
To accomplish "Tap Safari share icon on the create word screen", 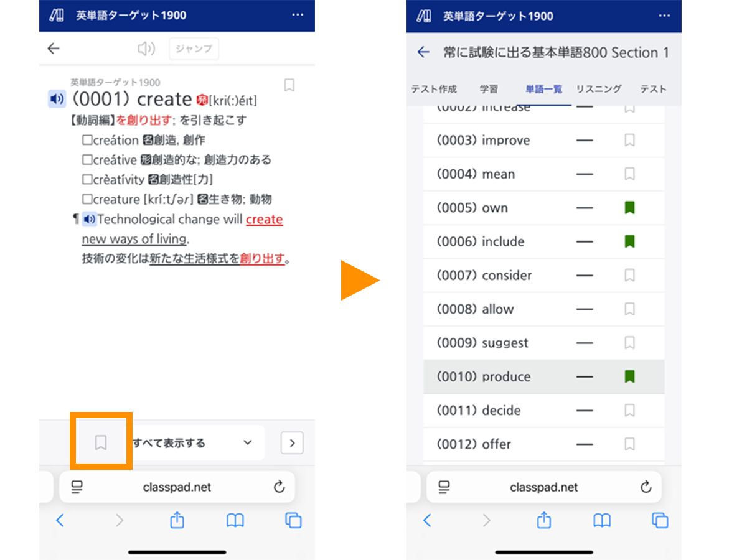I will 177,520.
